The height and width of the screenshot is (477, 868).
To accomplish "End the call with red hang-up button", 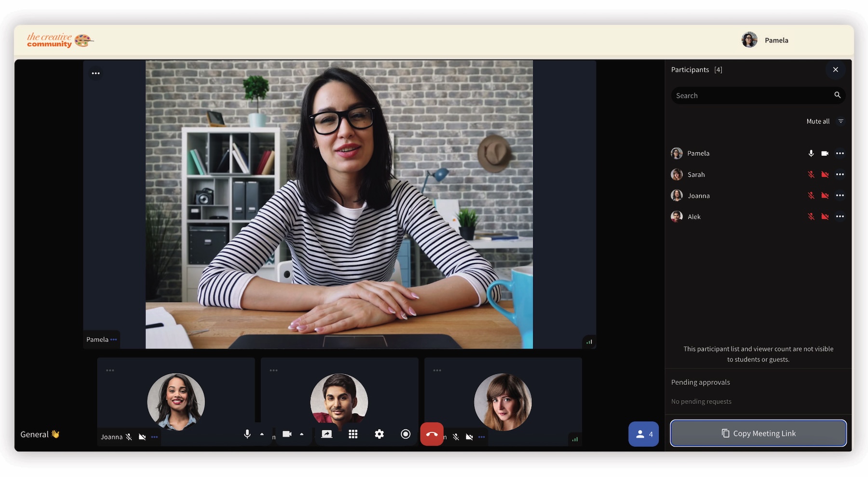I will [x=432, y=434].
